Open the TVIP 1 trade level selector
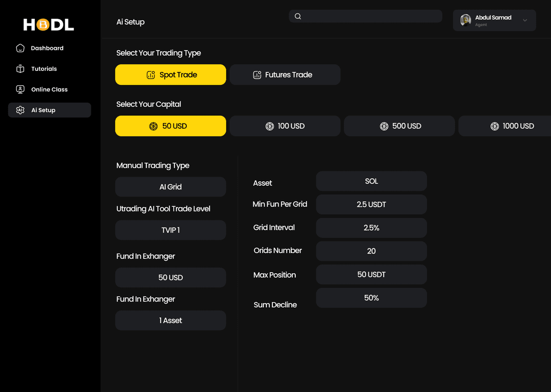 tap(170, 230)
